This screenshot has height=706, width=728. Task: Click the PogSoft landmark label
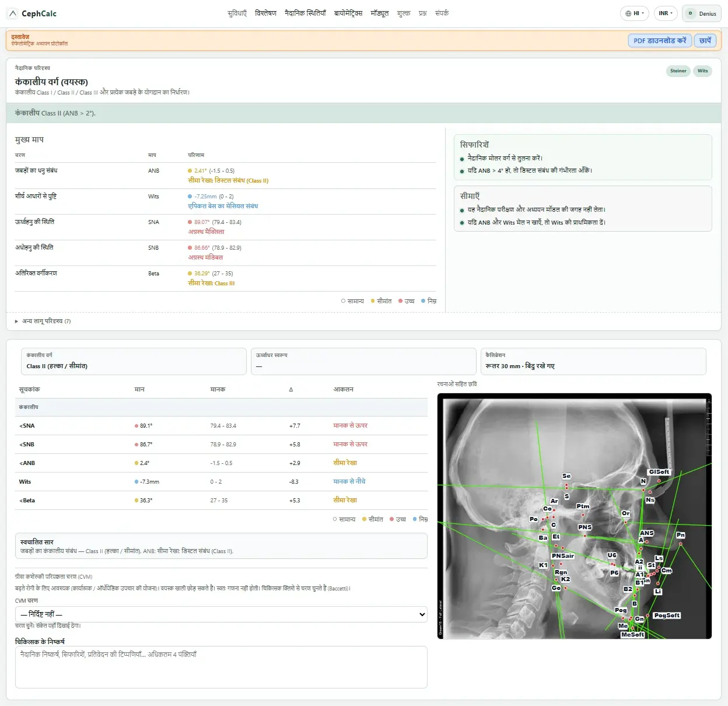[667, 616]
